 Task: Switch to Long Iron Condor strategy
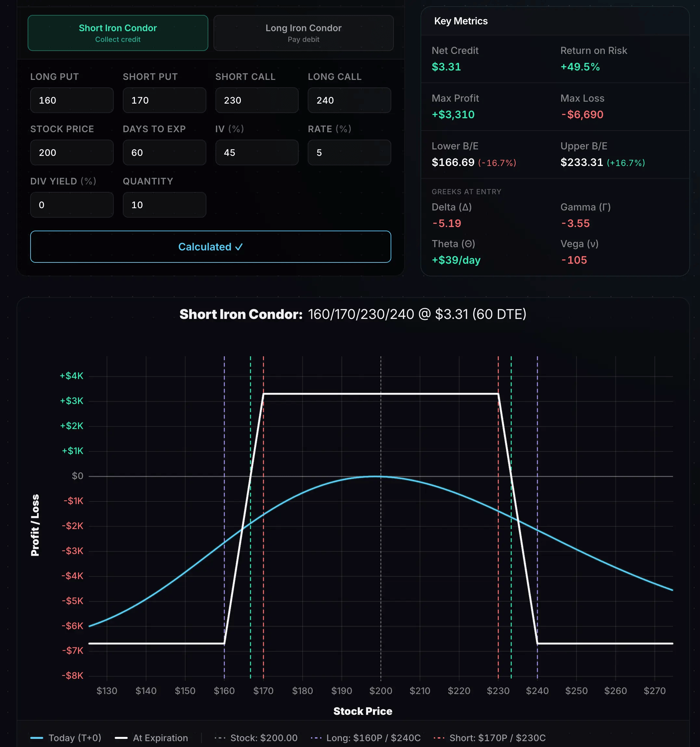point(304,33)
